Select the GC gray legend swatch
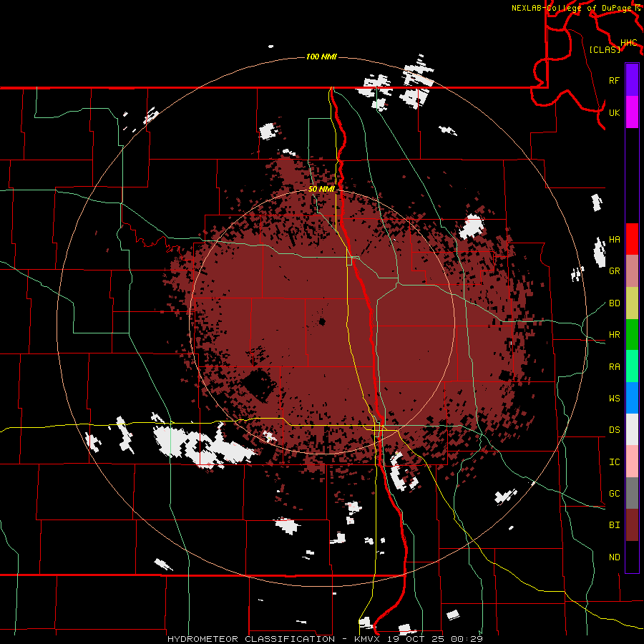 pos(632,493)
